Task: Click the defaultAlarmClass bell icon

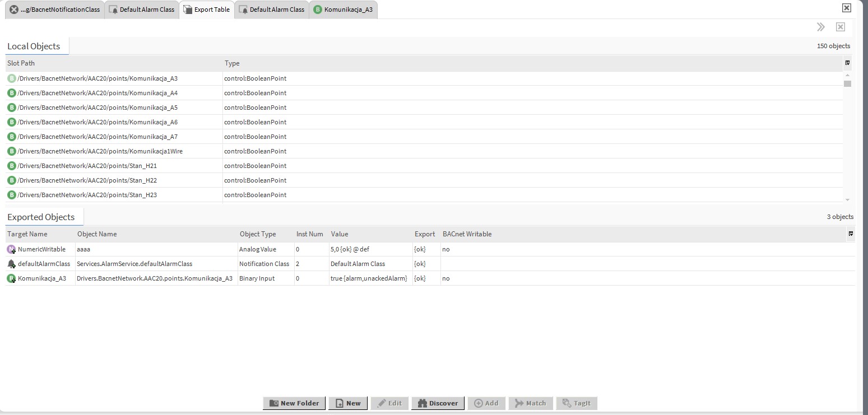Action: [x=11, y=264]
